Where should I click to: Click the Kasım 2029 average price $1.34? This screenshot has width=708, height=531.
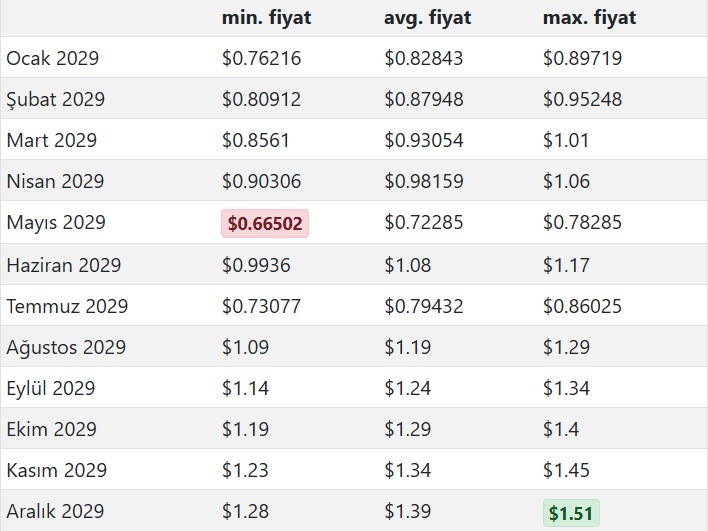408,471
